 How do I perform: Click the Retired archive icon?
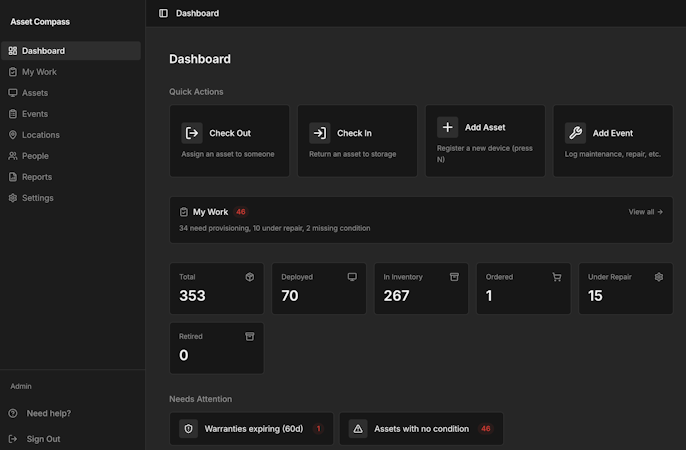tap(250, 336)
